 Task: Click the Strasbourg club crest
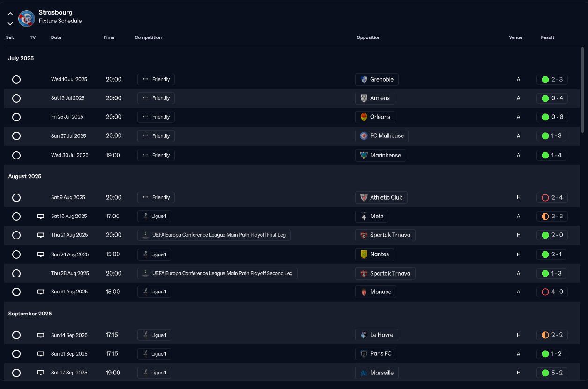[26, 18]
